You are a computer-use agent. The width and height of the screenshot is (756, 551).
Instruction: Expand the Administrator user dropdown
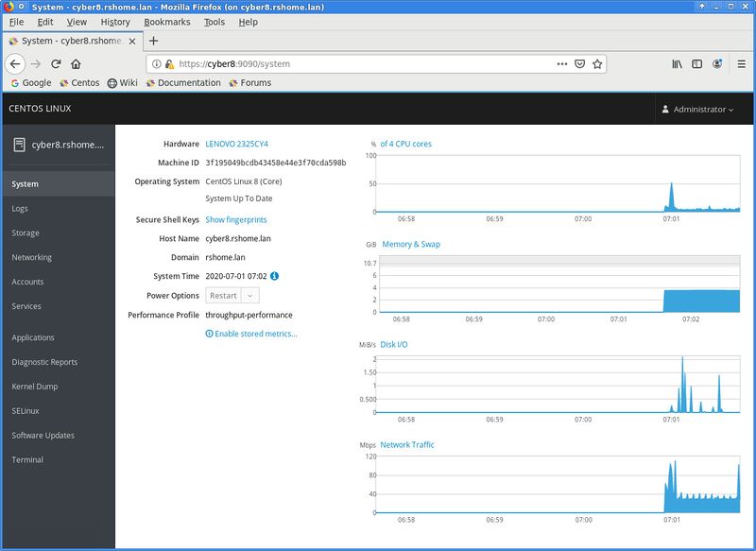pos(697,110)
